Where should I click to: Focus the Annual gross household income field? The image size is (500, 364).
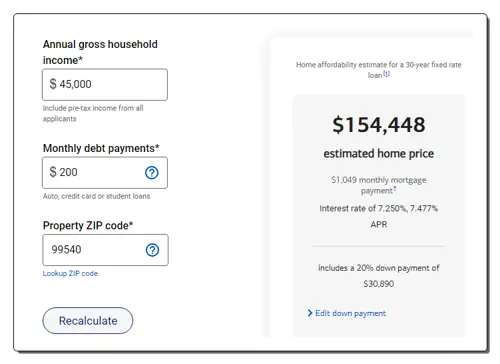105,85
